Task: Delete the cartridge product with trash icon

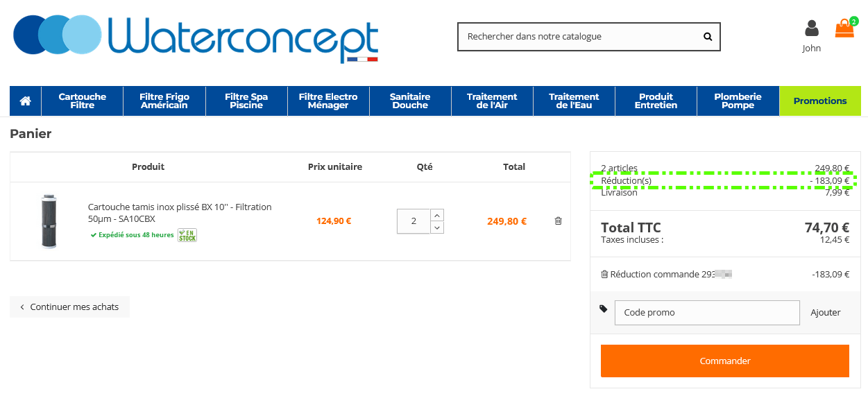Action: click(559, 221)
